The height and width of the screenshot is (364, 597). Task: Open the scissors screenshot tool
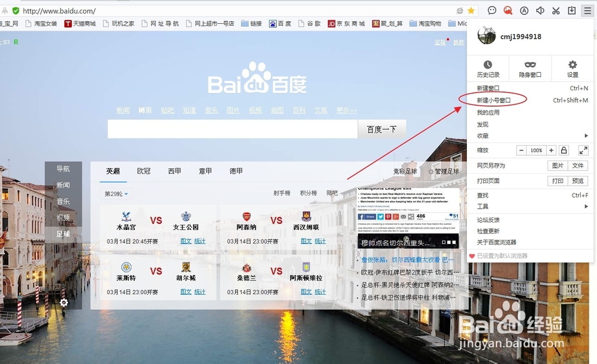click(x=556, y=11)
